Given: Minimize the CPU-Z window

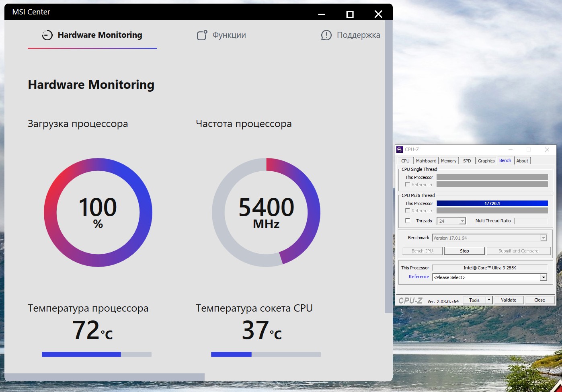Looking at the screenshot, I should [511, 150].
